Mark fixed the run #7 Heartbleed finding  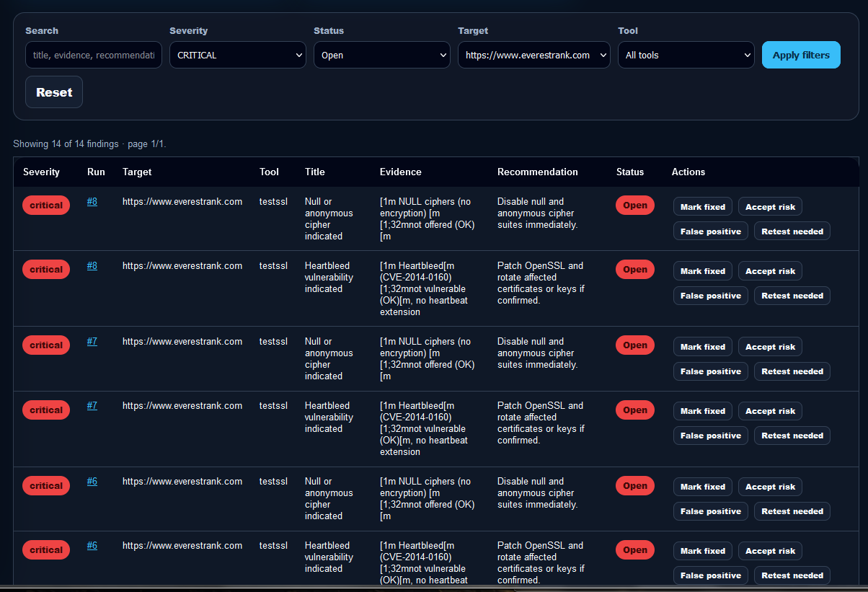point(703,411)
